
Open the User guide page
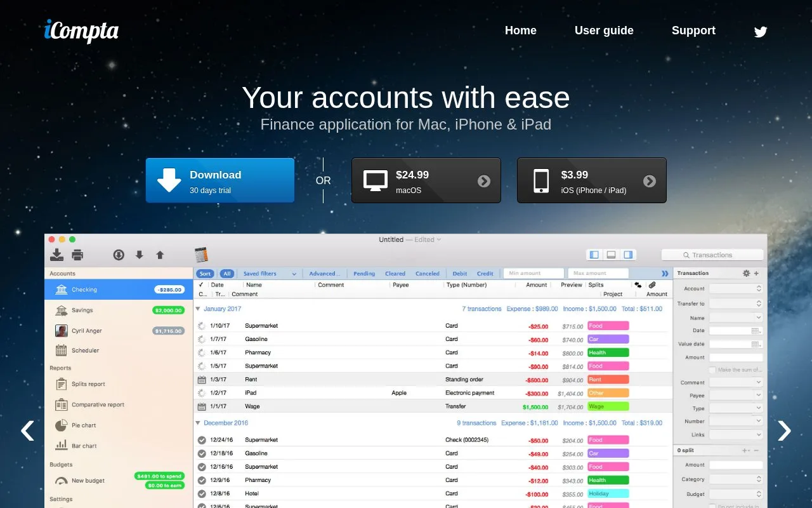(604, 30)
